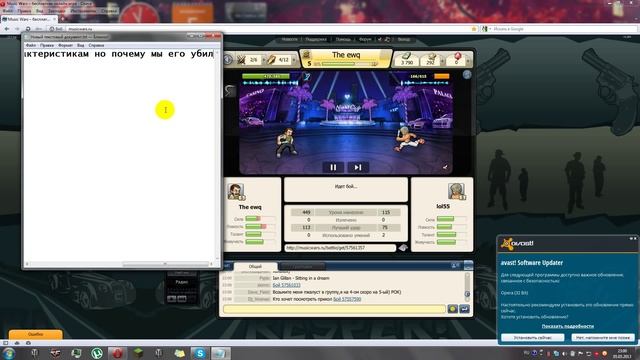Expand the plus arrow next to 4/12 counter
This screenshot has width=640, height=360.
tap(293, 60)
